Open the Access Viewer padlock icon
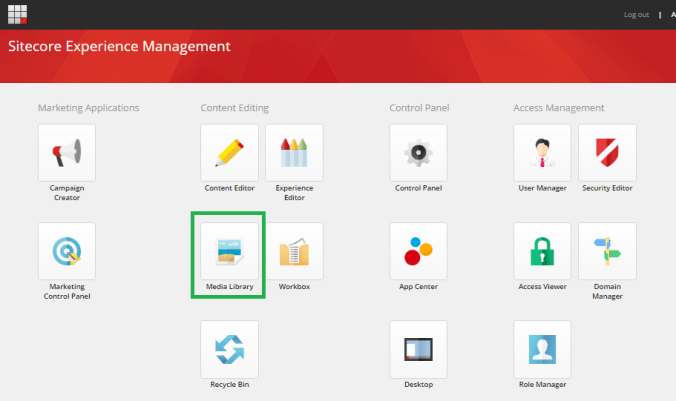This screenshot has width=676, height=401. coord(542,251)
